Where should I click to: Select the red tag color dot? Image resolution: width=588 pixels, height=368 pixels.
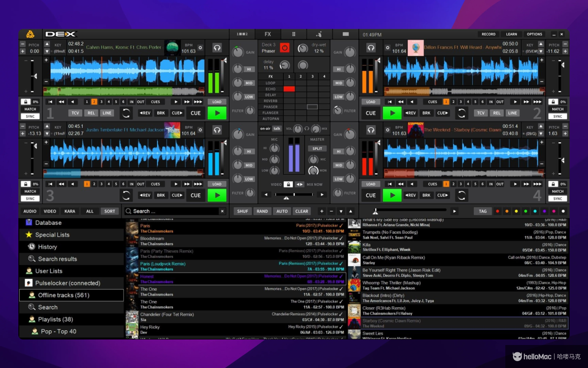[497, 211]
